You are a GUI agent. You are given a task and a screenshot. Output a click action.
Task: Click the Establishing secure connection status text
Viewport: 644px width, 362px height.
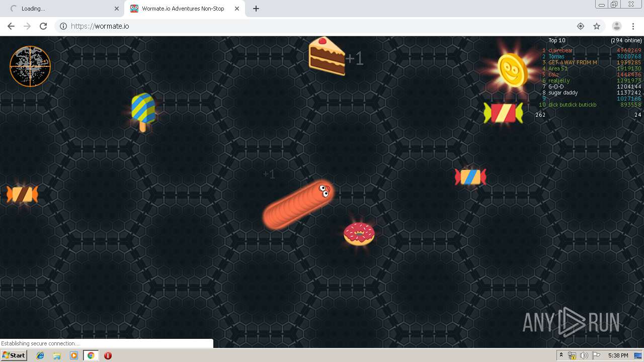pos(40,343)
